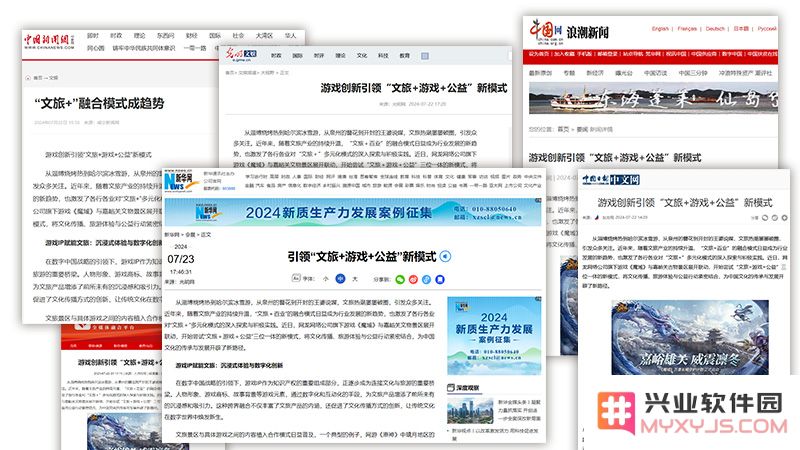Switch China.com.cn to Français
Image resolution: width=800 pixels, height=450 pixels.
coord(687,29)
